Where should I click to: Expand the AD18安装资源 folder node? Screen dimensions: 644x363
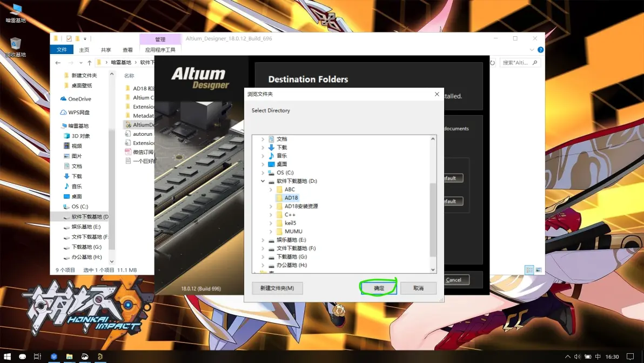(x=271, y=206)
